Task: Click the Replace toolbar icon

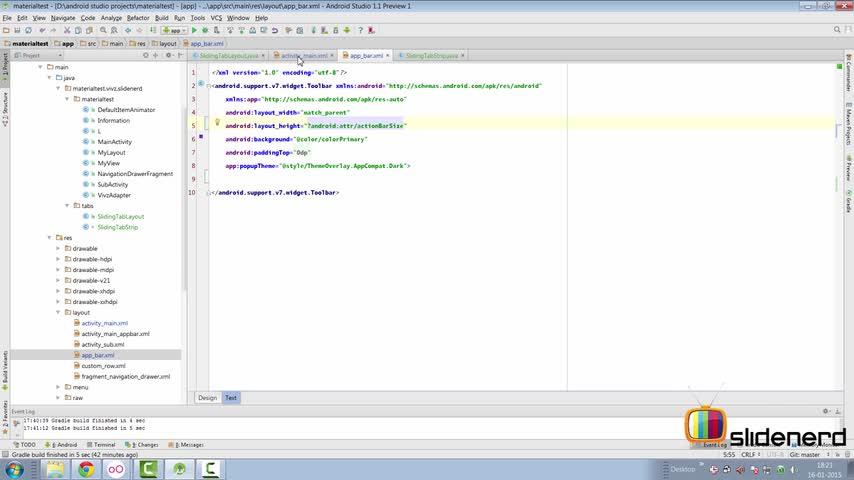Action: pyautogui.click(x=114, y=31)
